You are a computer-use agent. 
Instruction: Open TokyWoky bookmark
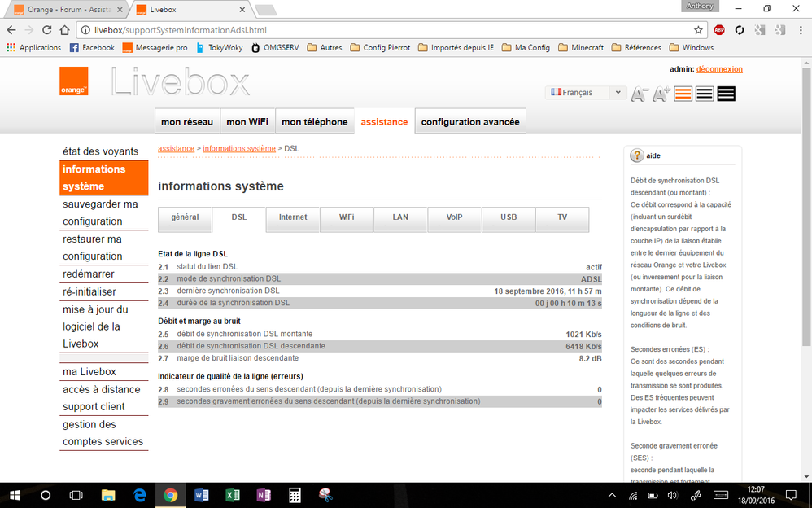point(220,48)
